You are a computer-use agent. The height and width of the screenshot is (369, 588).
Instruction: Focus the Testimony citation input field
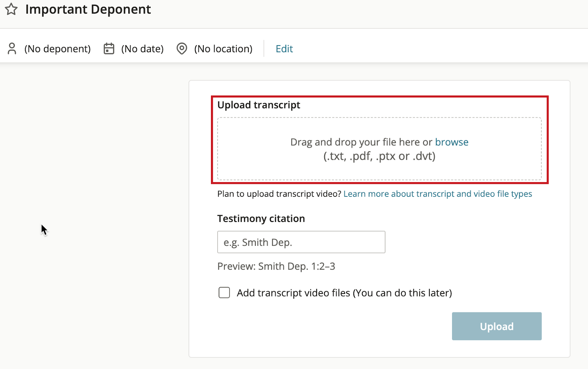point(301,242)
